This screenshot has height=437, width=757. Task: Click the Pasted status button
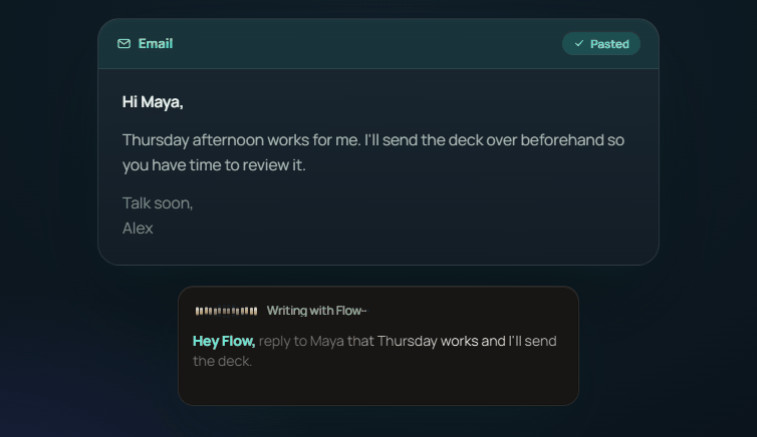(x=601, y=44)
